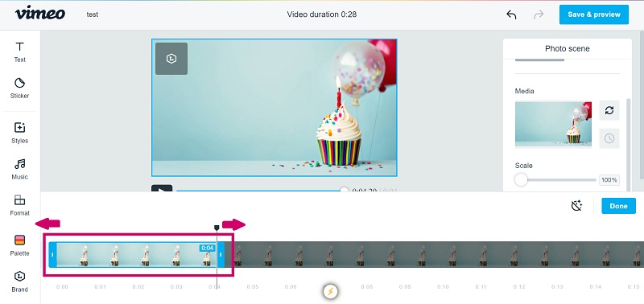Open the Text tool in sidebar
Image resolution: width=644 pixels, height=304 pixels.
(19, 52)
